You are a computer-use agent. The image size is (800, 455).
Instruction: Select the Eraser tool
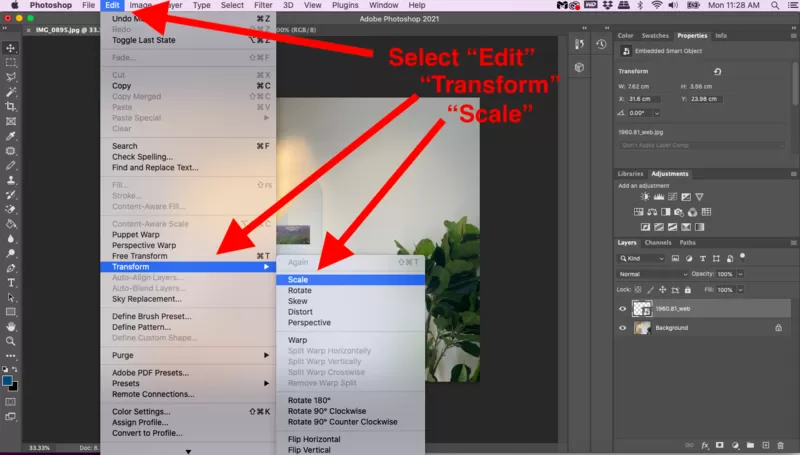11,209
